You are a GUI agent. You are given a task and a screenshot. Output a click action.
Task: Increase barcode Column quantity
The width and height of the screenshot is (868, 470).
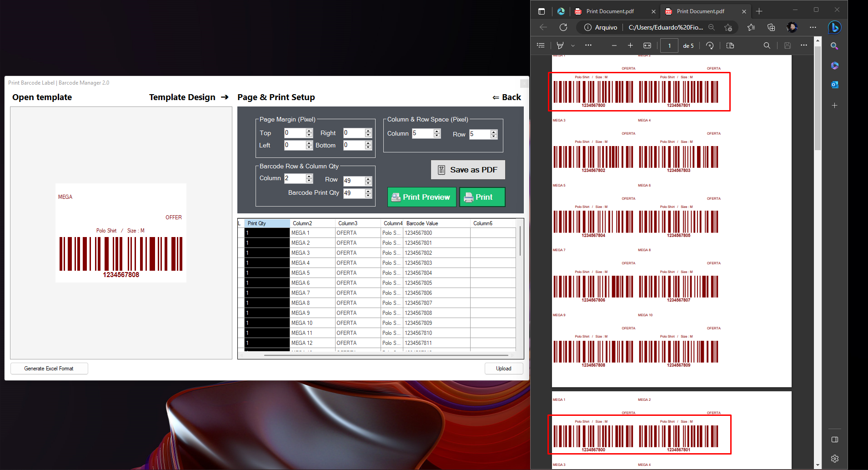point(309,176)
